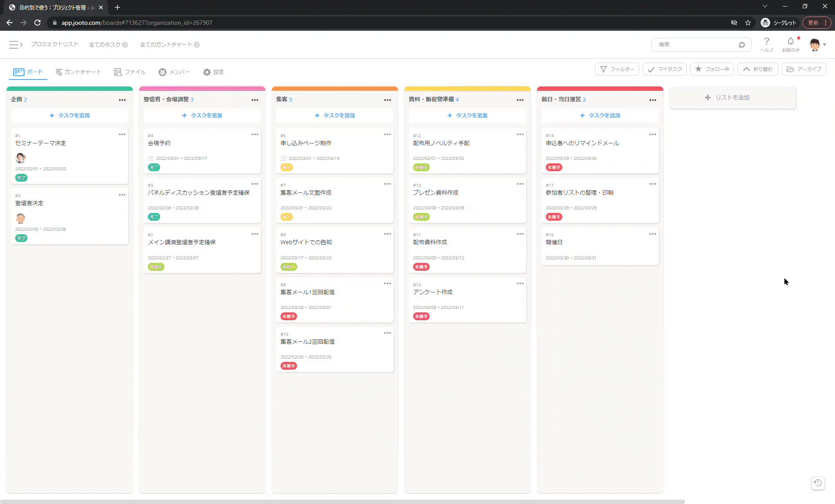
Task: Switch to the メンバー tab
Action: tap(174, 72)
